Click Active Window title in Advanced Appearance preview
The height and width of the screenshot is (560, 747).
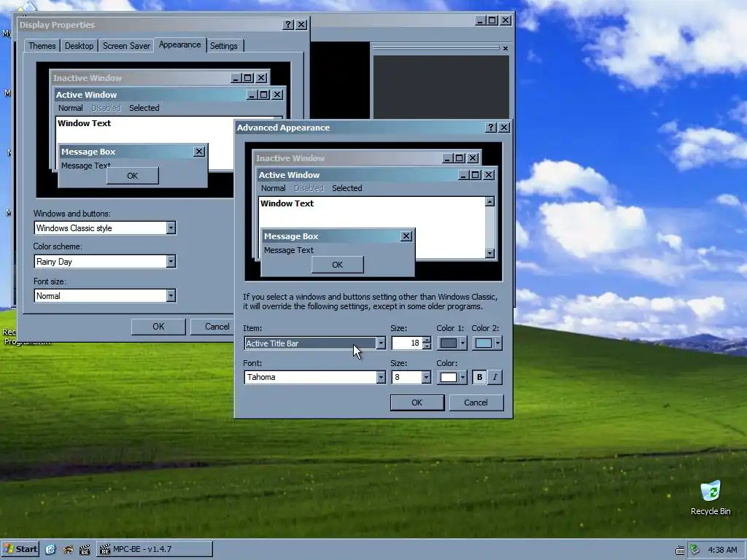coord(289,175)
